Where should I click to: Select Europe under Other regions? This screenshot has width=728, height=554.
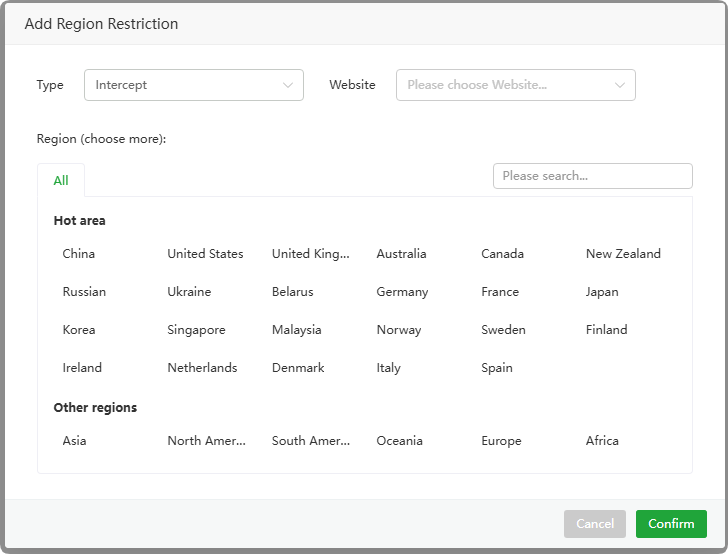click(501, 441)
